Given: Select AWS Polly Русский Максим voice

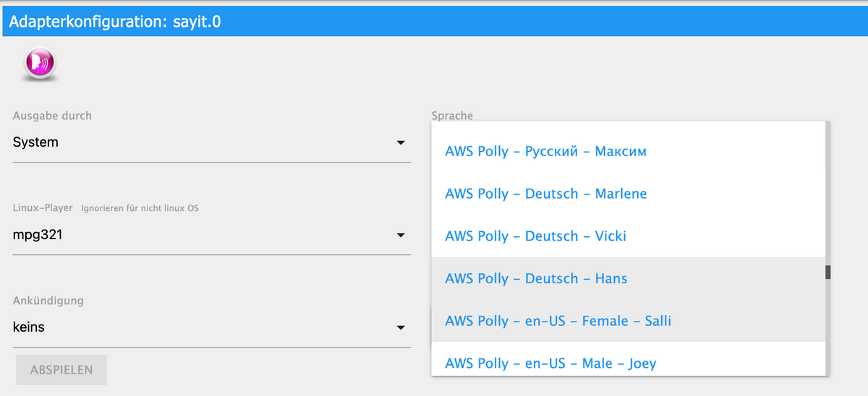Looking at the screenshot, I should tap(545, 152).
